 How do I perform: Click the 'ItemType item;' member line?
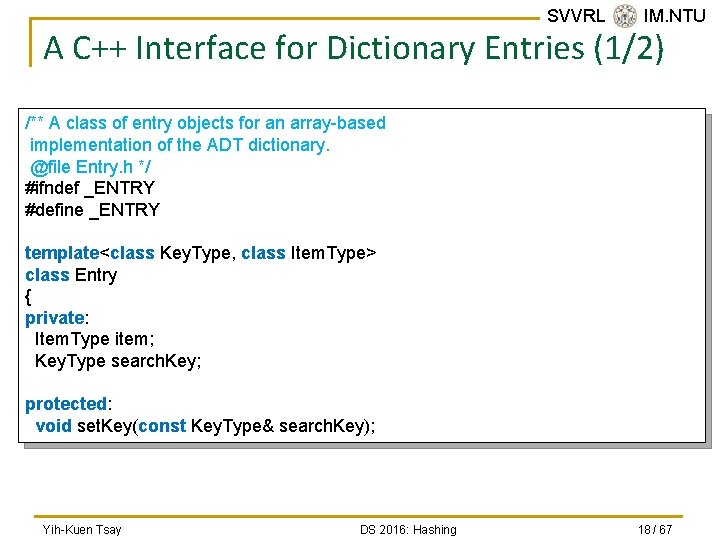tap(95, 339)
